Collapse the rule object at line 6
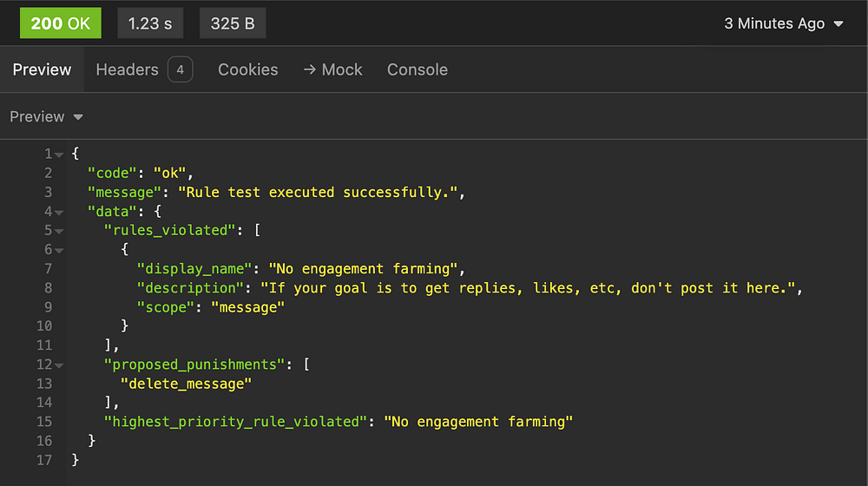 59,250
